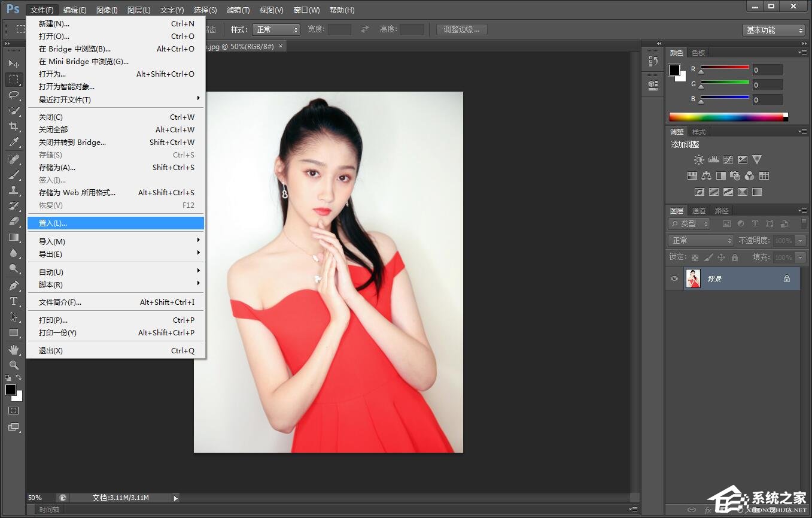Open the blend mode dropdown showing 正常
The height and width of the screenshot is (518, 812).
[x=700, y=240]
